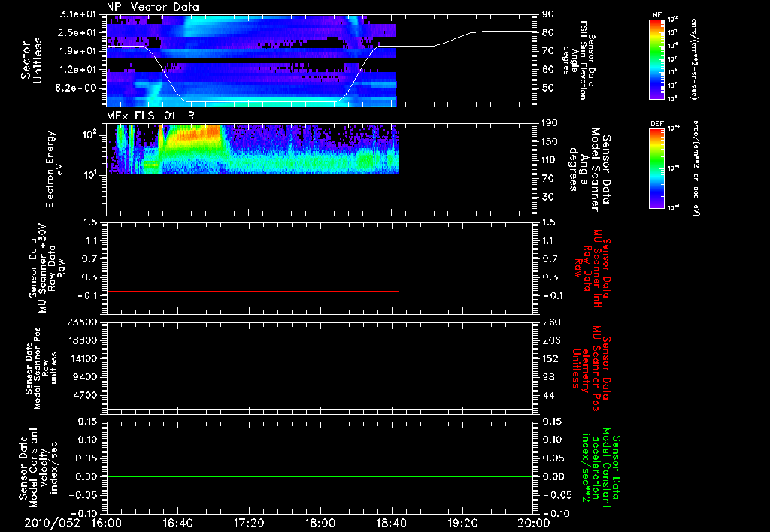Click the '2010/052' date label
Screen dimensions: 770x532
coord(52,523)
